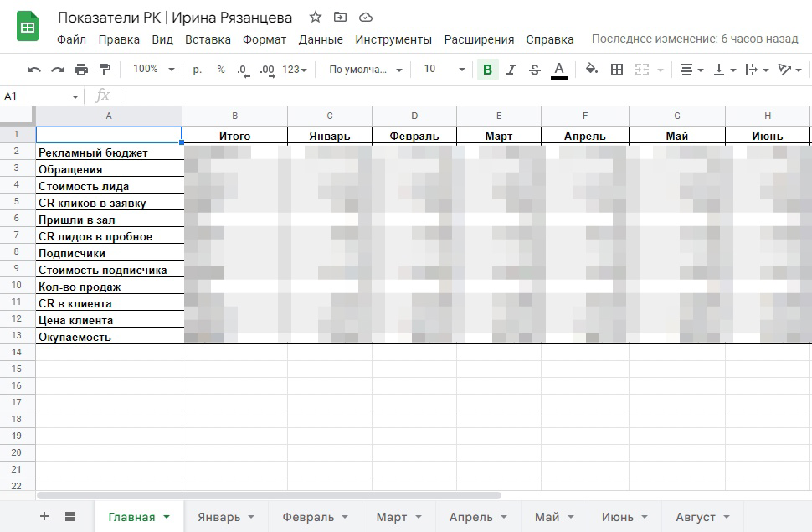Open the Справка menu
Image resolution: width=812 pixels, height=532 pixels.
(550, 39)
